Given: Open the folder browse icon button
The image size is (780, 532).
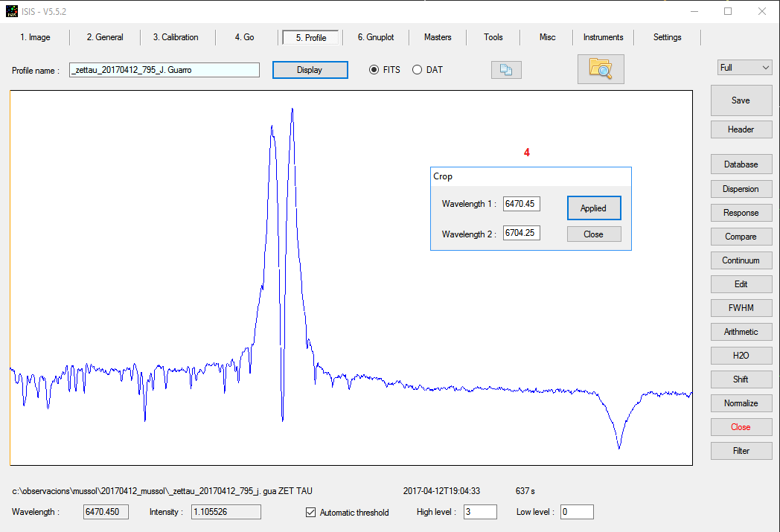Looking at the screenshot, I should coord(600,68).
